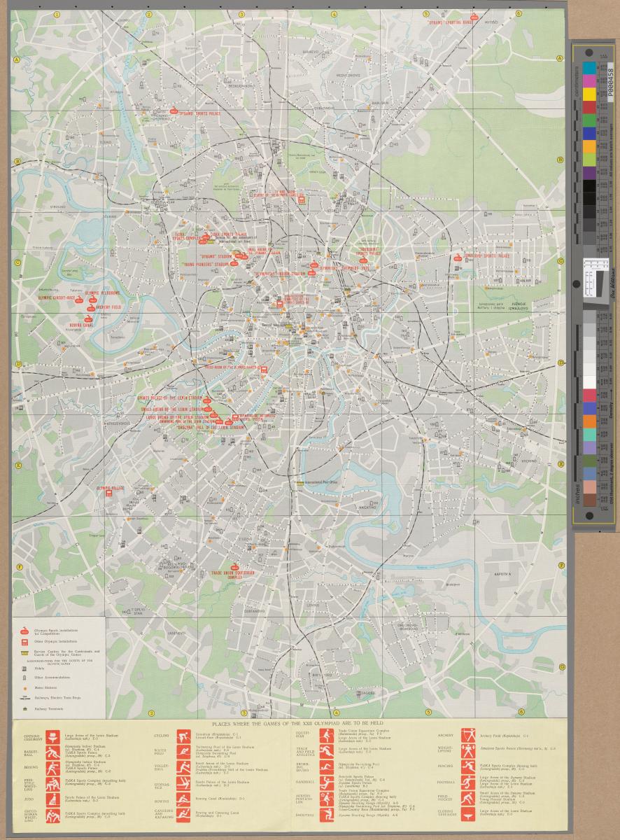Click the Olympic Village label on map

[x=110, y=488]
